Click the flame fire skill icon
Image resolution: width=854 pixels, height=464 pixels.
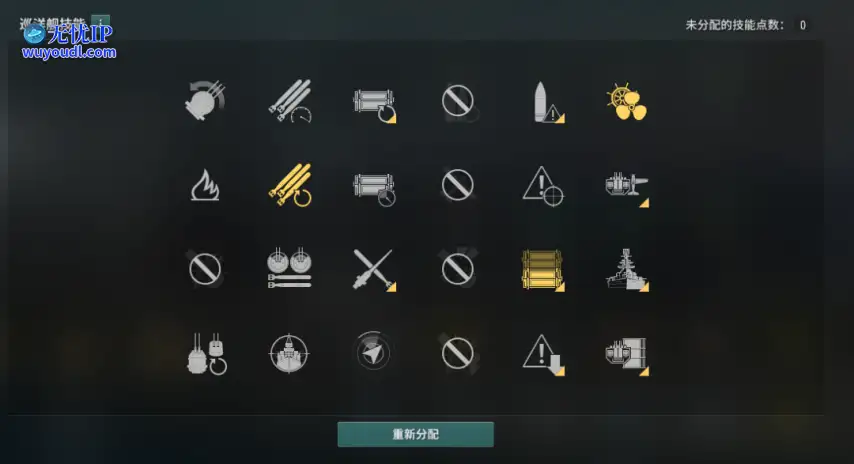[205, 185]
